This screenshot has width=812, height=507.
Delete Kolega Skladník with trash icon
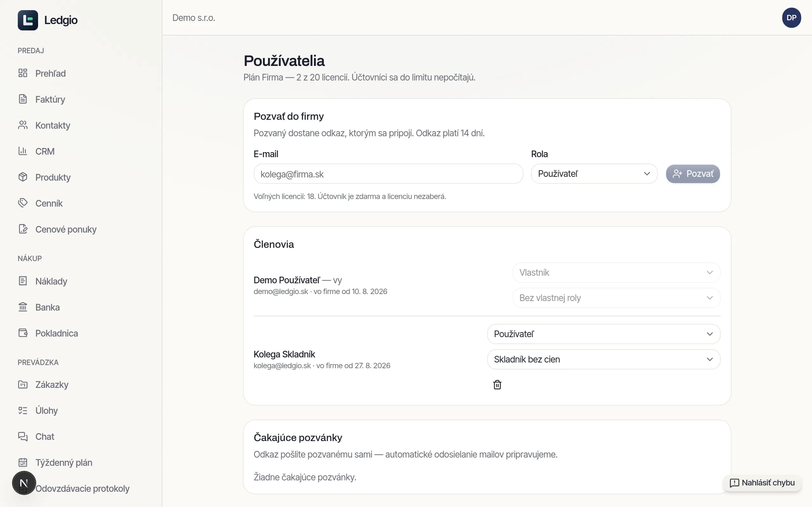pyautogui.click(x=497, y=385)
